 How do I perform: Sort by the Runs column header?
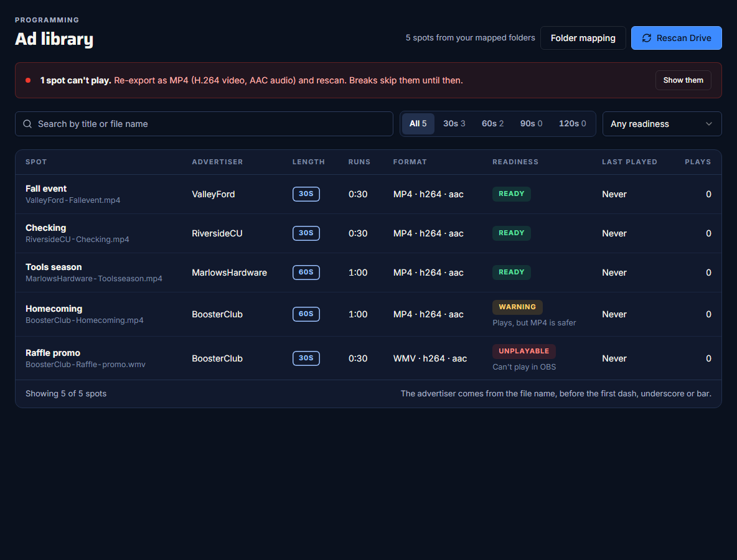pos(359,162)
